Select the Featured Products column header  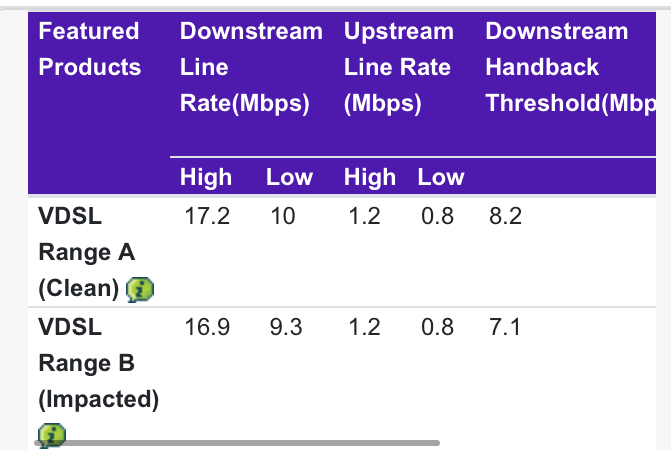coord(89,49)
